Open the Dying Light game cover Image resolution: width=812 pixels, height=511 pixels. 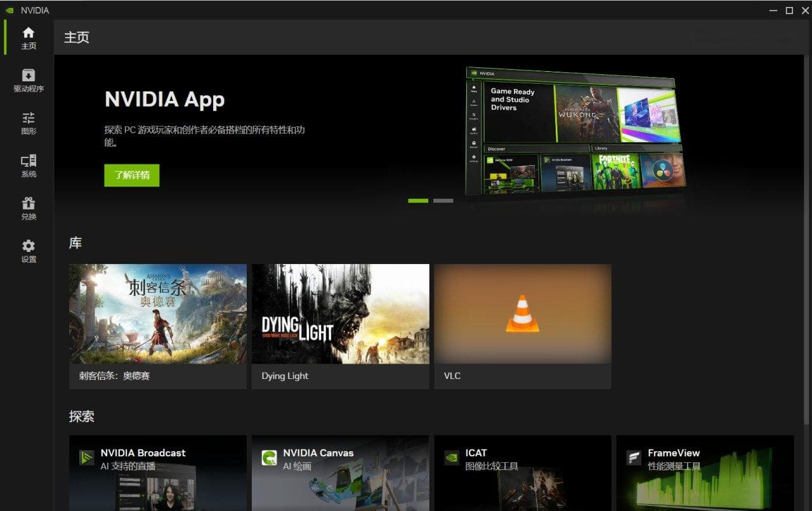341,314
